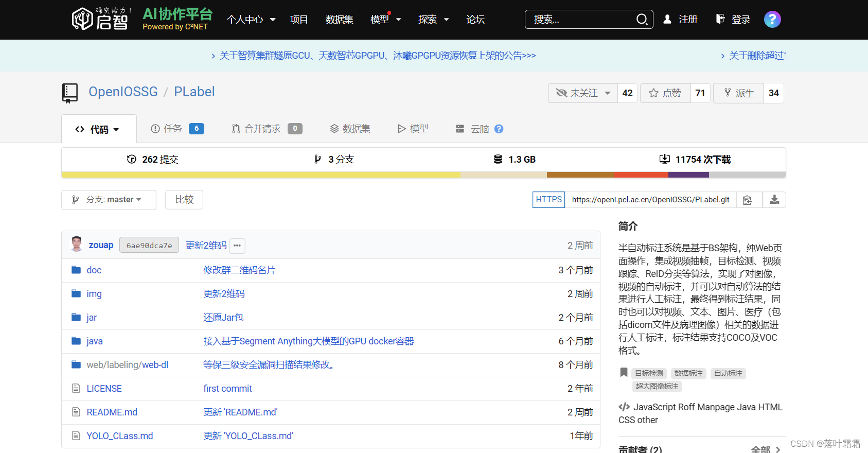868x453 pixels.
Task: Switch to the 合并请求 tab
Action: pos(267,129)
